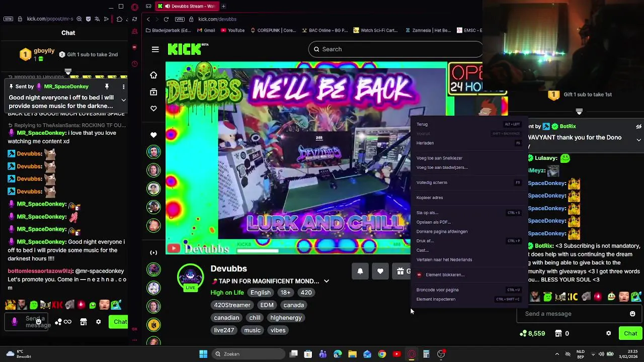644x362 pixels.
Task: Choose Terug in context menu
Action: click(468, 124)
